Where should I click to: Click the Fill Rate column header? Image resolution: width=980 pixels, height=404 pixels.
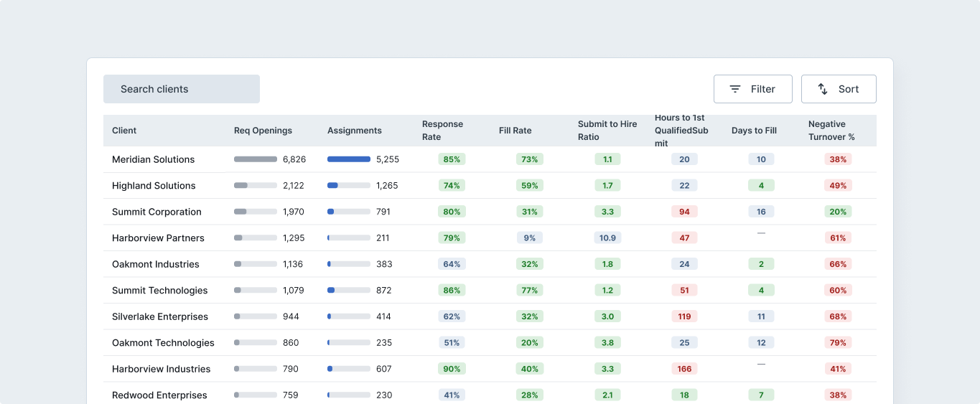click(515, 131)
